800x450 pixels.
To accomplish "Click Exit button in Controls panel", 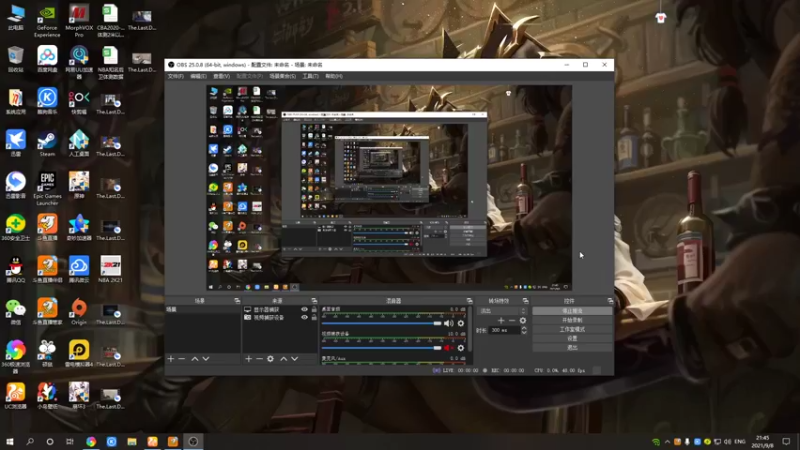I will click(x=572, y=347).
